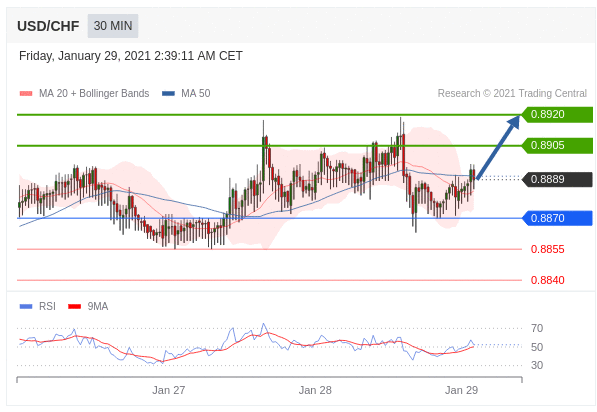Image resolution: width=597 pixels, height=412 pixels.
Task: Click the RSI 30 level label
Action: [x=537, y=365]
